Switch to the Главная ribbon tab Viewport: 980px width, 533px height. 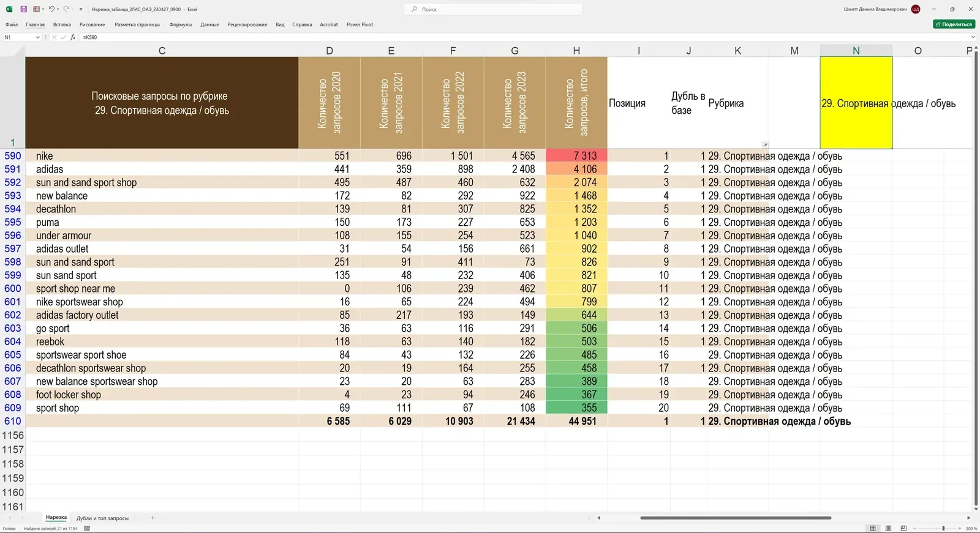coord(36,24)
